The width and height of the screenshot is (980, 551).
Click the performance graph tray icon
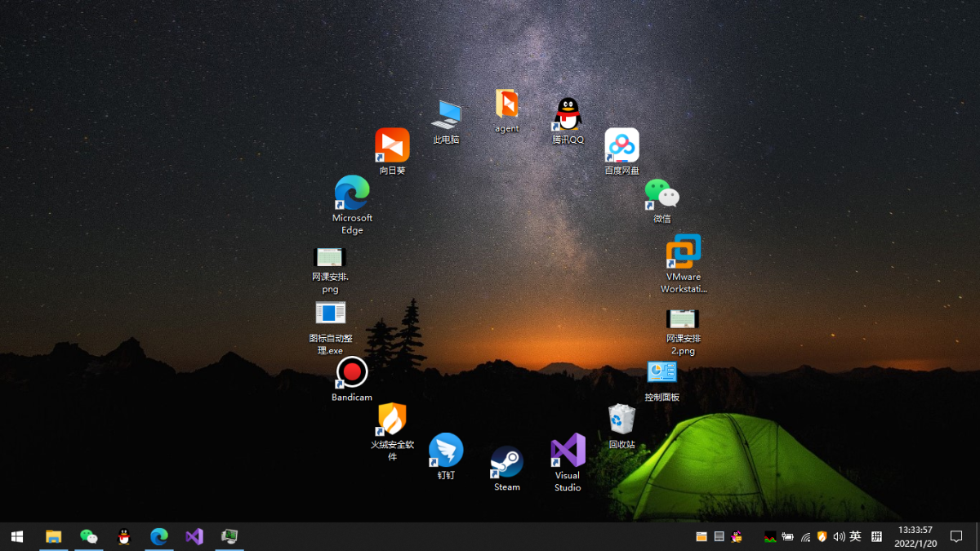(x=770, y=536)
